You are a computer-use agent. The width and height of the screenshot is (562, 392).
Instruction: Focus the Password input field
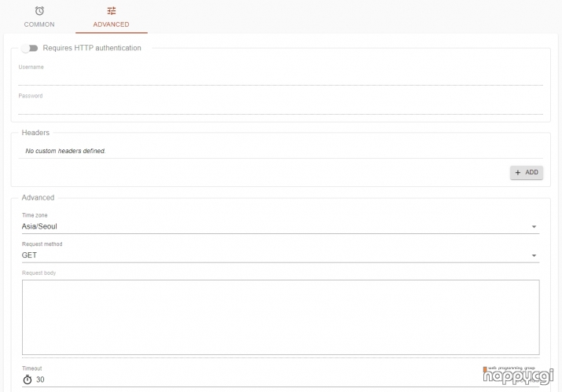pyautogui.click(x=281, y=106)
